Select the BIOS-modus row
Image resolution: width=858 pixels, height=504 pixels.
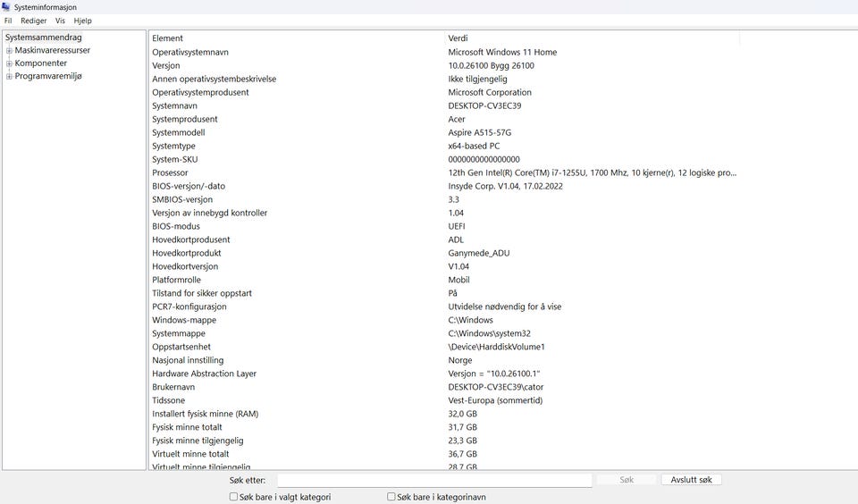pyautogui.click(x=176, y=227)
